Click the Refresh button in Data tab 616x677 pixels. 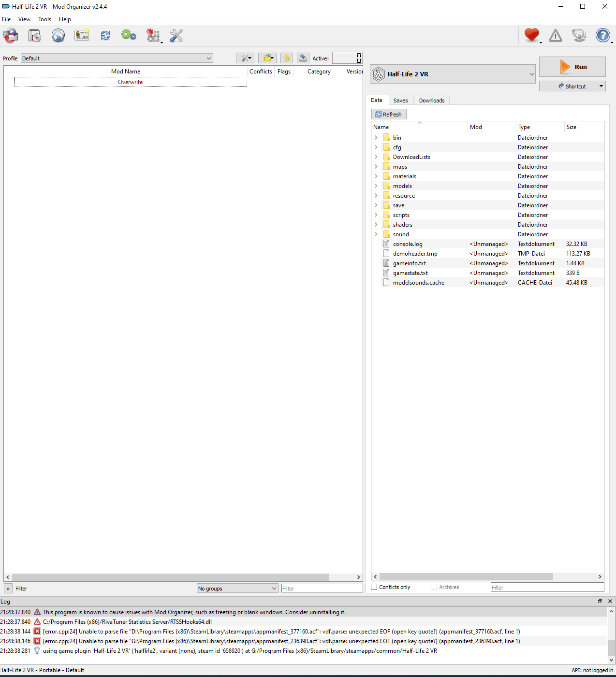(x=389, y=114)
